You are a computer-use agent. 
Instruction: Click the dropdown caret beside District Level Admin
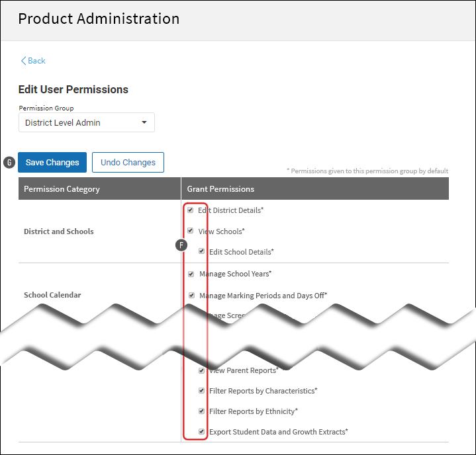(144, 122)
